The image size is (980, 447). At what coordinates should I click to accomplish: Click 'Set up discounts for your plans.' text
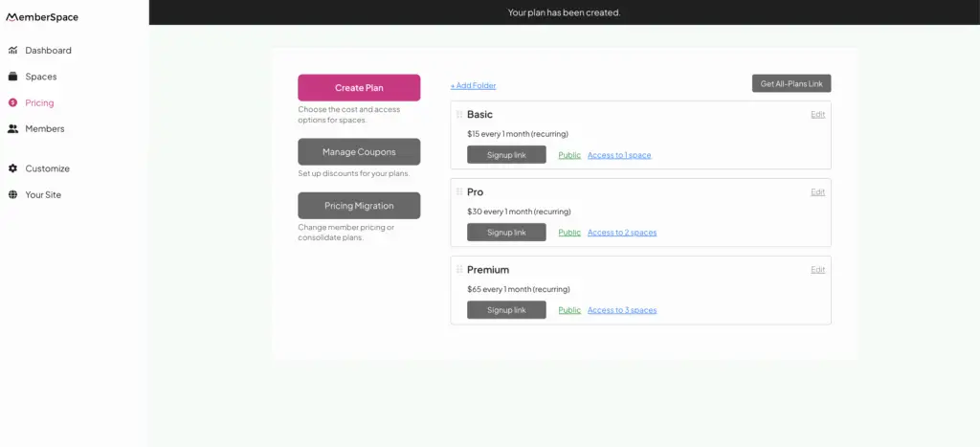click(x=354, y=173)
